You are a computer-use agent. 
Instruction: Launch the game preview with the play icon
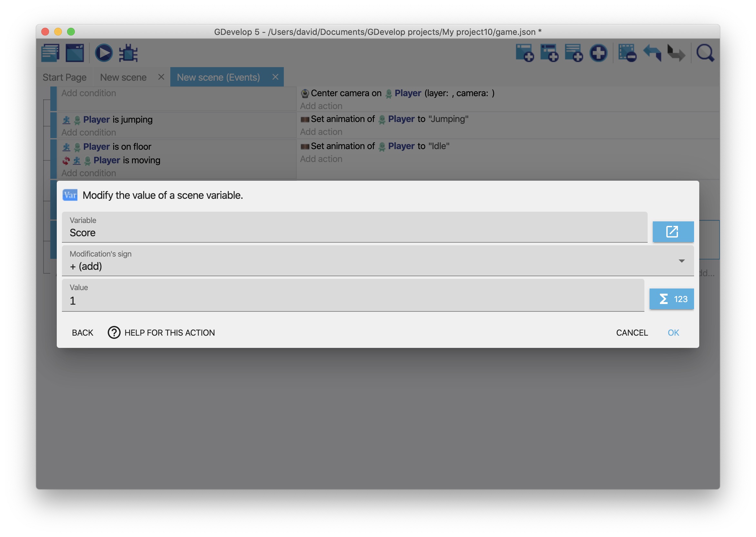(x=104, y=53)
